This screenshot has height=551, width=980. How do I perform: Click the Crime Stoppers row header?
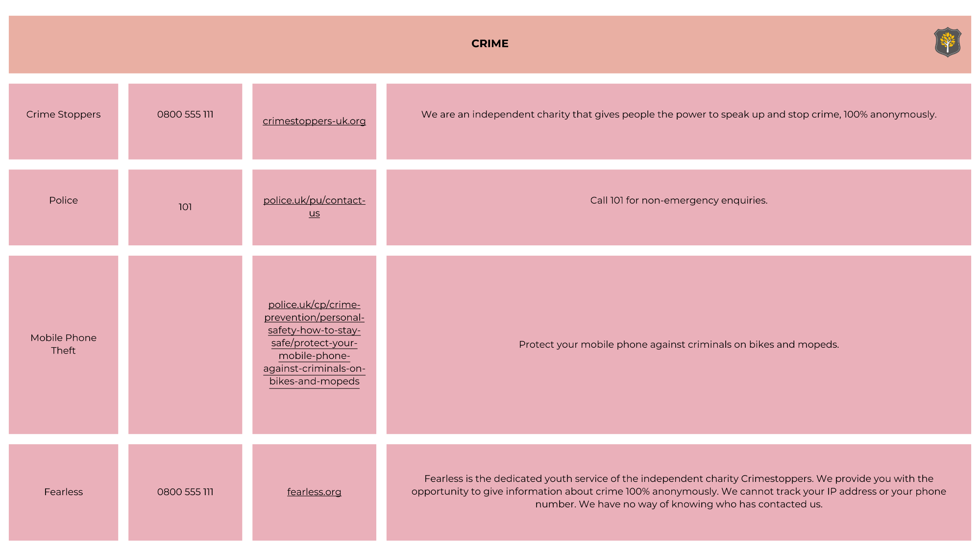[63, 115]
